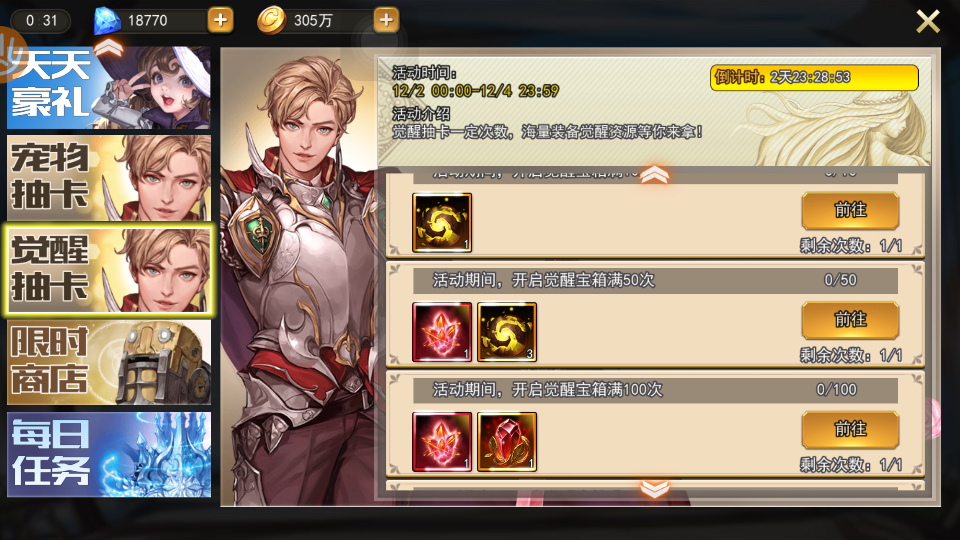Close the event panel with the X
Image resolution: width=960 pixels, height=540 pixels.
(x=928, y=21)
